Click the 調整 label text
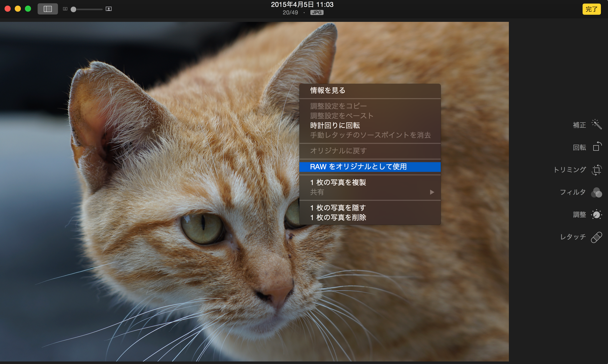The width and height of the screenshot is (608, 364). pyautogui.click(x=579, y=215)
